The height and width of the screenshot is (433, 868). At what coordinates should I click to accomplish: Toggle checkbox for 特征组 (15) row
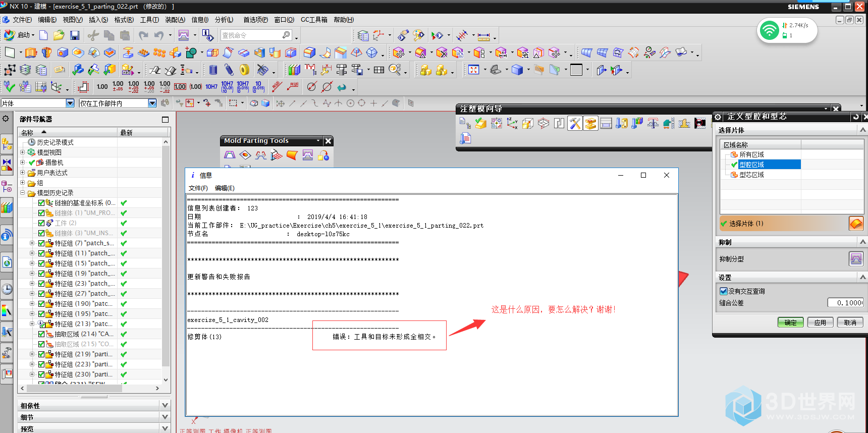point(41,263)
